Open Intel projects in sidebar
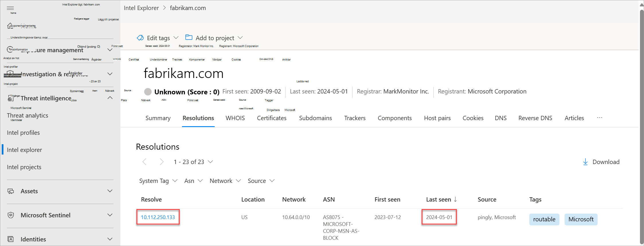The height and width of the screenshot is (246, 644). (24, 167)
